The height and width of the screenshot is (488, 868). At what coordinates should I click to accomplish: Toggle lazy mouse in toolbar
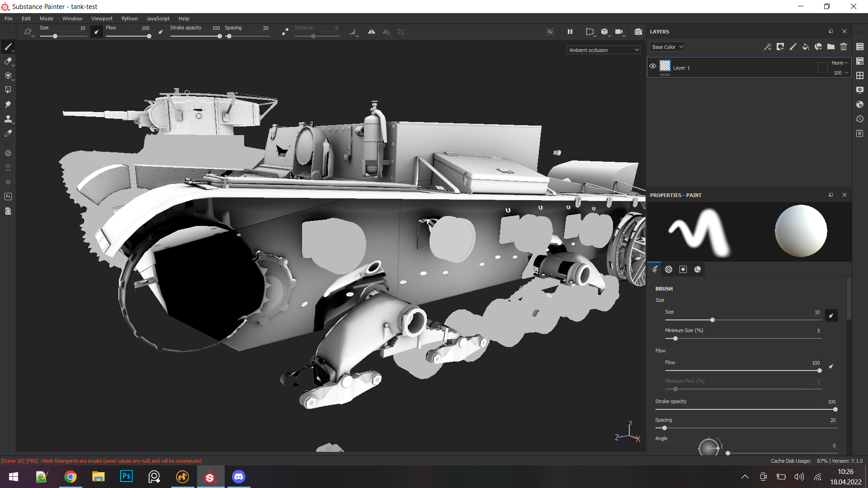coord(285,32)
